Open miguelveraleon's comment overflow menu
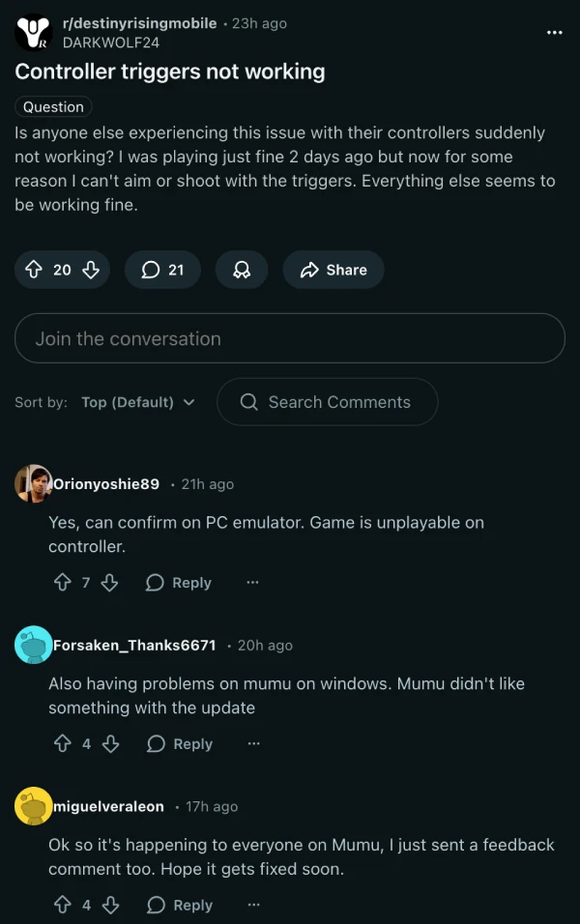This screenshot has width=580, height=924. tap(252, 906)
